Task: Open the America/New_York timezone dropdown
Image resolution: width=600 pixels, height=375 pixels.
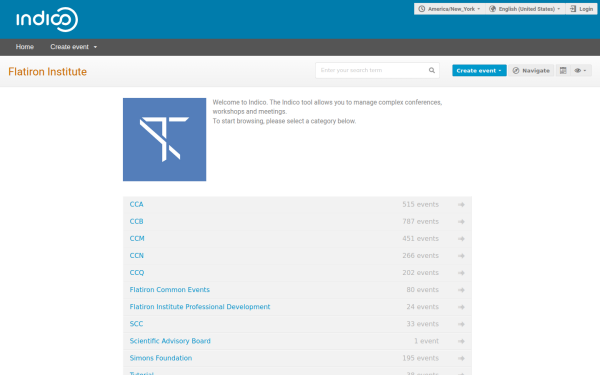Action: 449,9
